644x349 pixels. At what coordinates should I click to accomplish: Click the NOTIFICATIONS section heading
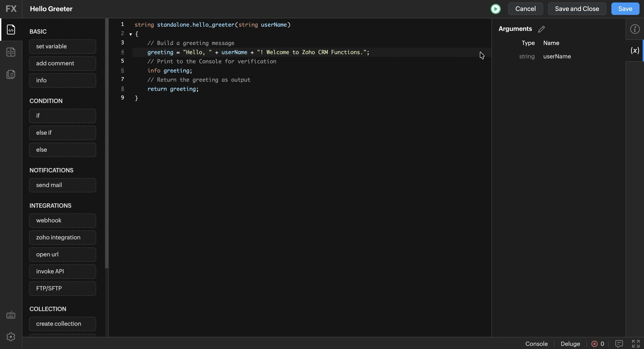(51, 170)
